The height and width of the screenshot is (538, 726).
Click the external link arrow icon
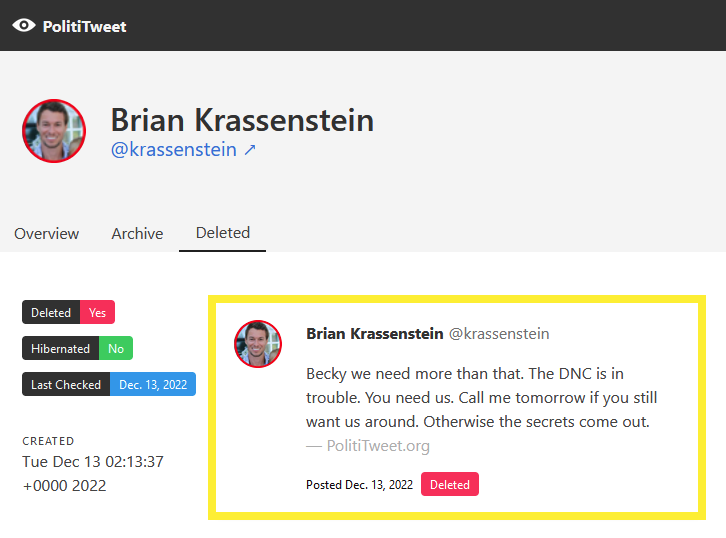click(250, 150)
